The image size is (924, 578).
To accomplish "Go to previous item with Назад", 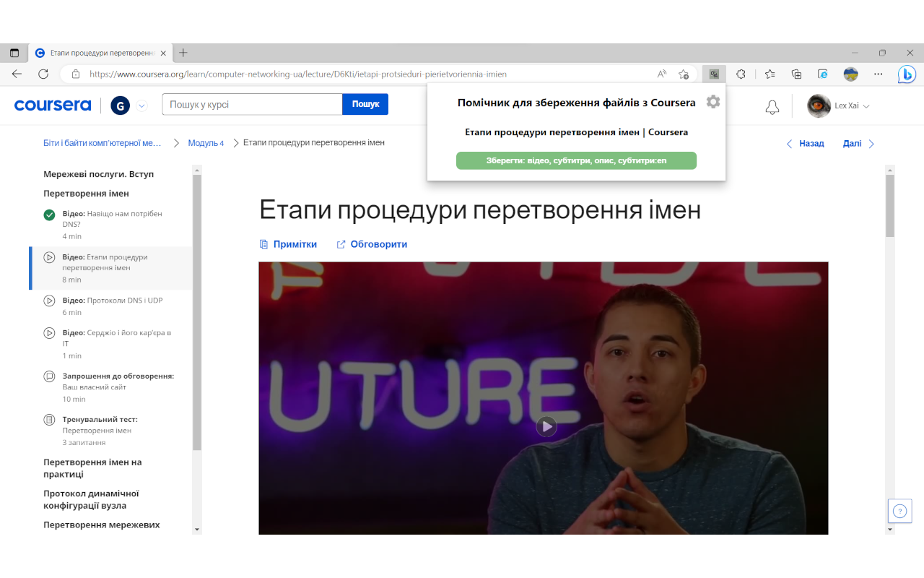I will (805, 144).
